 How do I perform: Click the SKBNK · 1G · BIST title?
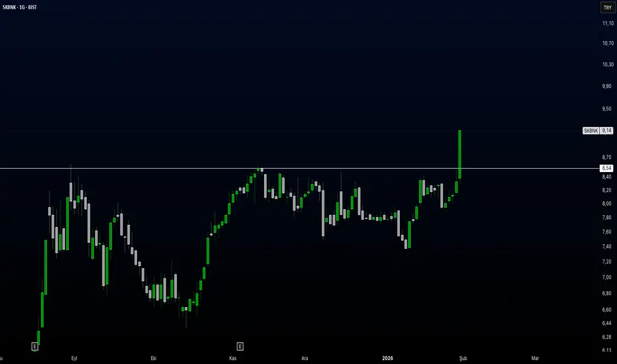click(20, 7)
